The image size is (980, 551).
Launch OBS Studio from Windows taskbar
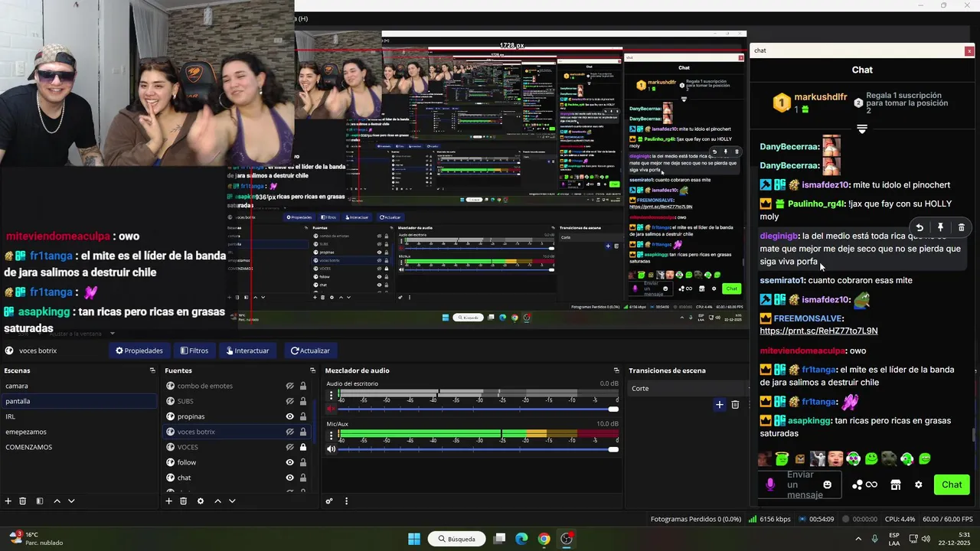pyautogui.click(x=567, y=539)
